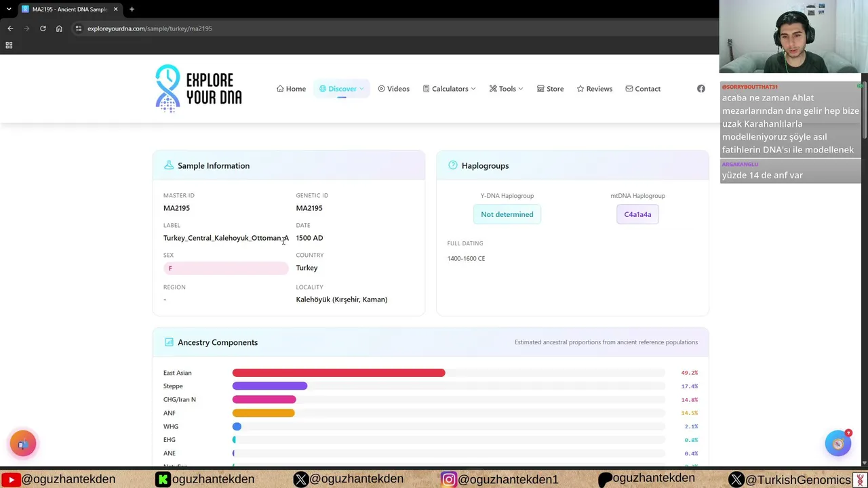Screen dimensions: 868x488
Task: Click the F sex badge
Action: click(226, 268)
